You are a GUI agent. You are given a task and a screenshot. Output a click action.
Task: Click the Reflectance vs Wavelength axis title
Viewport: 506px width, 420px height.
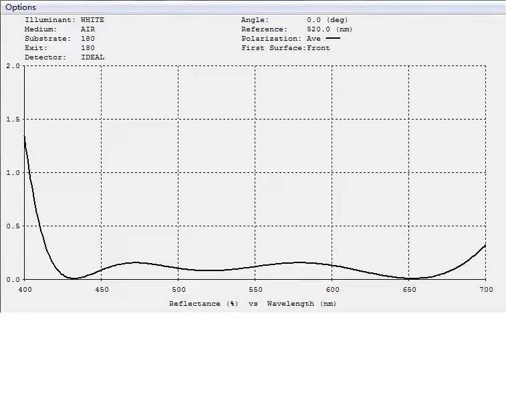253,304
